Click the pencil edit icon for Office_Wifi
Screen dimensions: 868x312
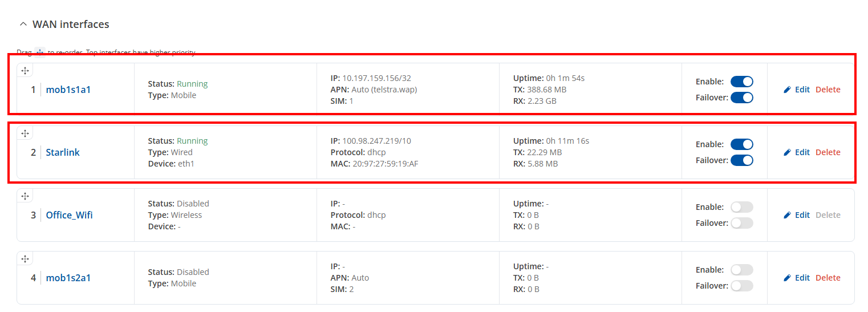(788, 215)
